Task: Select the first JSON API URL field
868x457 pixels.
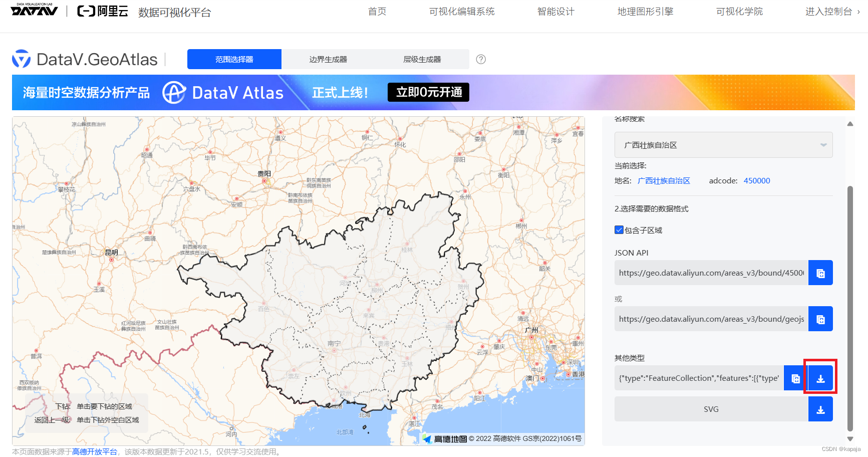Action: click(x=711, y=273)
